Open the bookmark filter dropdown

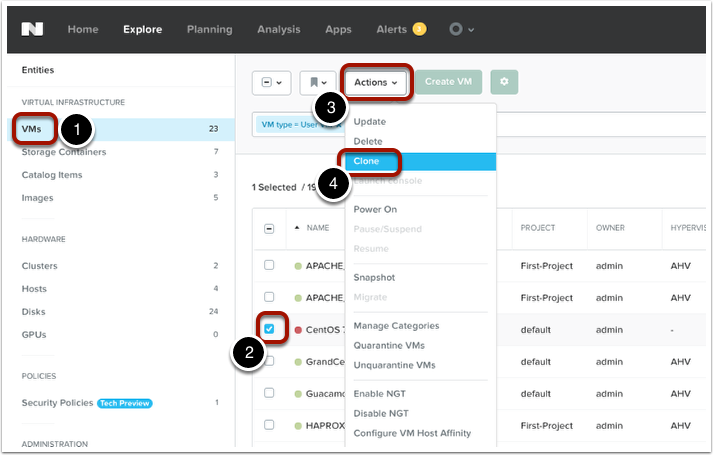(x=316, y=82)
